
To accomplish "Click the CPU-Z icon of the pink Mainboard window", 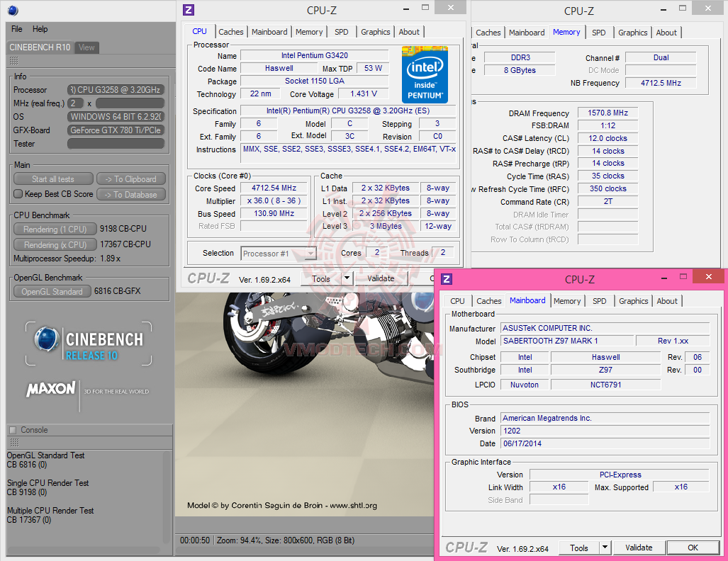I will 447,279.
